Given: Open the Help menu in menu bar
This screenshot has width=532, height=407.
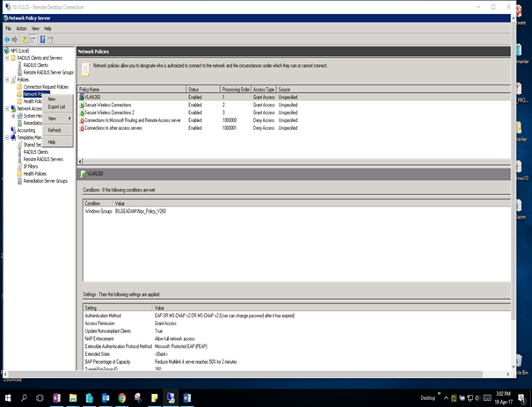Looking at the screenshot, I should click(x=47, y=28).
